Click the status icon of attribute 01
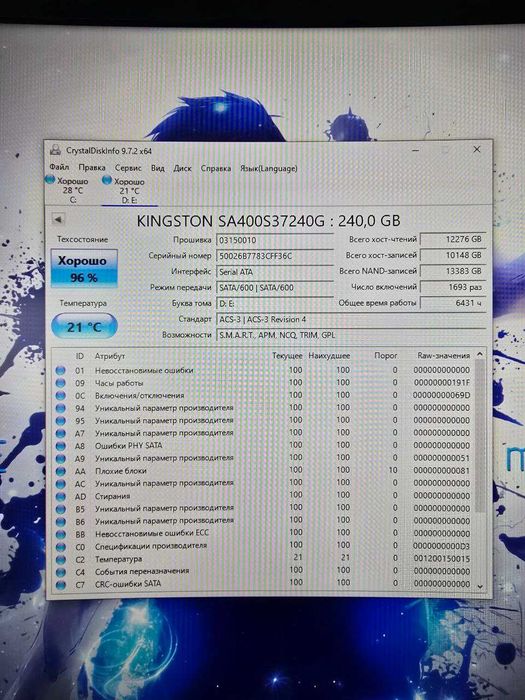Viewport: 525px width, 700px height. [61, 371]
